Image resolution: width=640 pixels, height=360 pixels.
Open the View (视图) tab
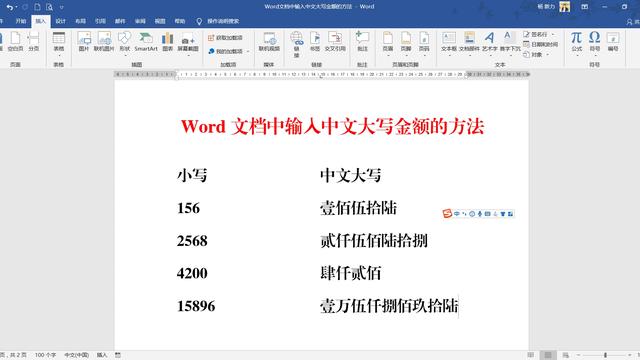pos(160,21)
